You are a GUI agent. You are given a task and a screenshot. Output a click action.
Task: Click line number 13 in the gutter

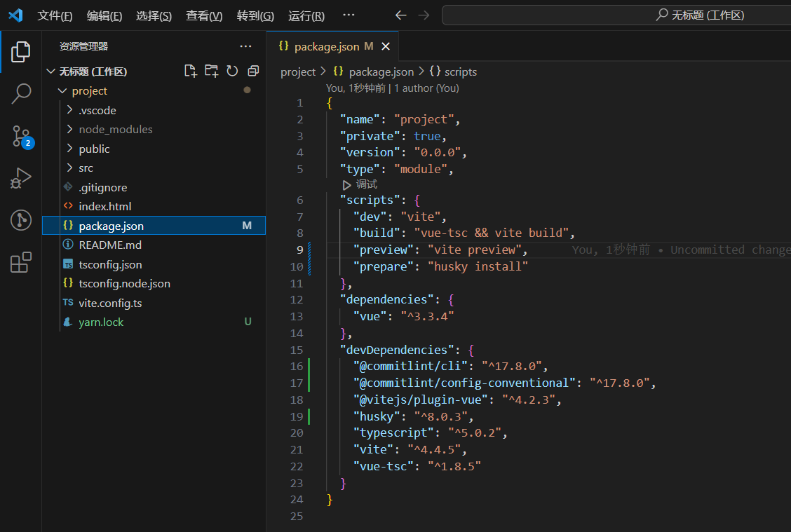[297, 317]
